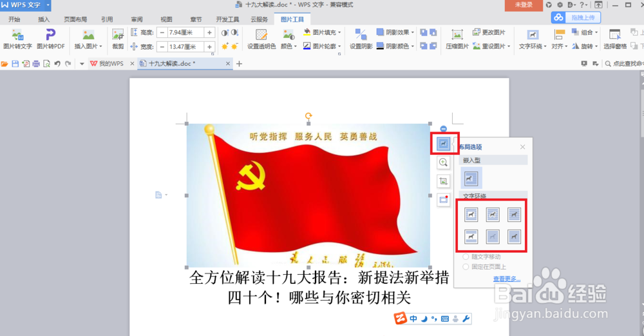
Task: Click the cloud 拖拽上传 upload button
Action: [x=576, y=17]
